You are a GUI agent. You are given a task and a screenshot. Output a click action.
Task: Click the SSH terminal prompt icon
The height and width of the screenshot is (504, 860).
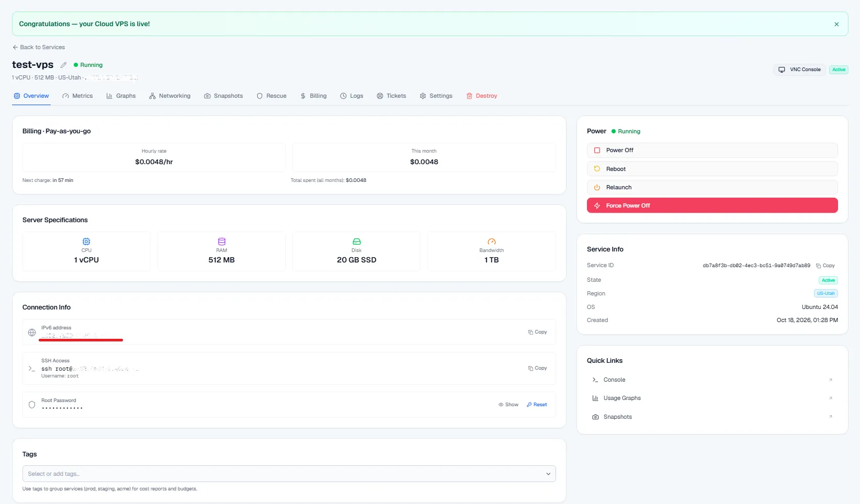(32, 369)
